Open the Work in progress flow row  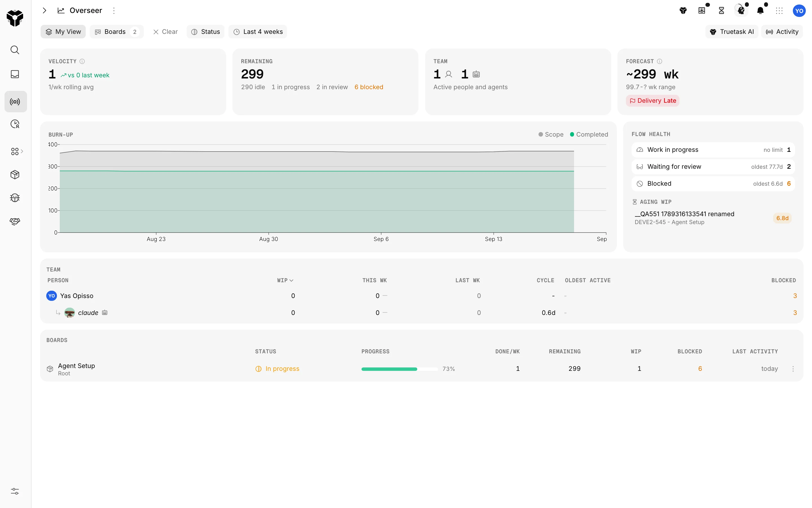point(713,150)
